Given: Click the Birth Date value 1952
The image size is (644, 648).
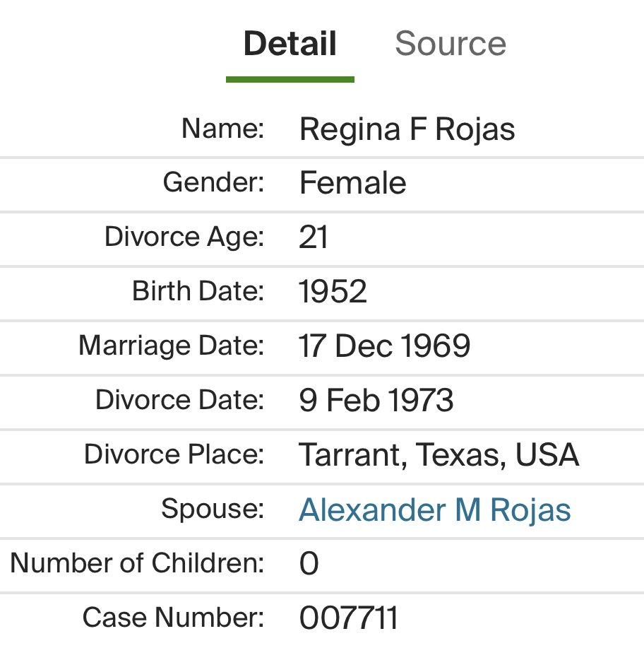Looking at the screenshot, I should [333, 291].
